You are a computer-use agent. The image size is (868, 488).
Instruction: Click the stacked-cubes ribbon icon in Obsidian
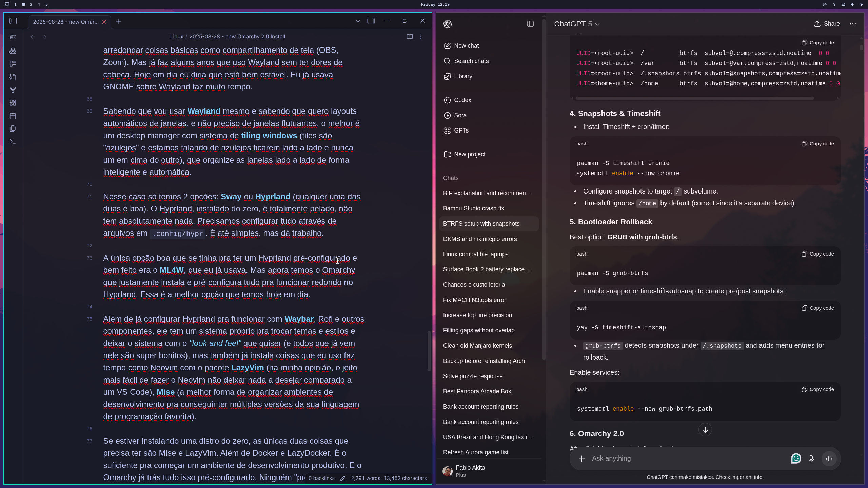pyautogui.click(x=13, y=51)
